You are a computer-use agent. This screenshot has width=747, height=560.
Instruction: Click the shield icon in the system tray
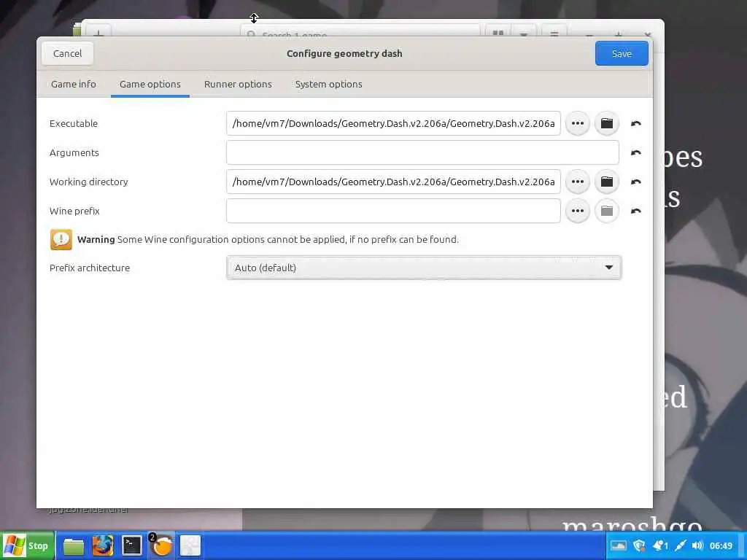tap(639, 545)
